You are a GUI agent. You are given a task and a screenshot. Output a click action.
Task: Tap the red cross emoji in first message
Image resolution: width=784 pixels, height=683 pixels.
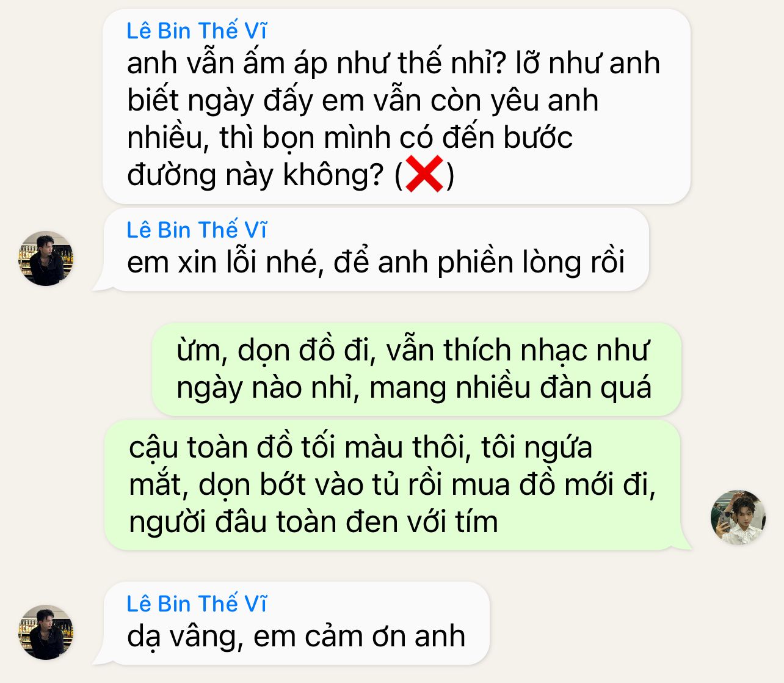[x=424, y=174]
